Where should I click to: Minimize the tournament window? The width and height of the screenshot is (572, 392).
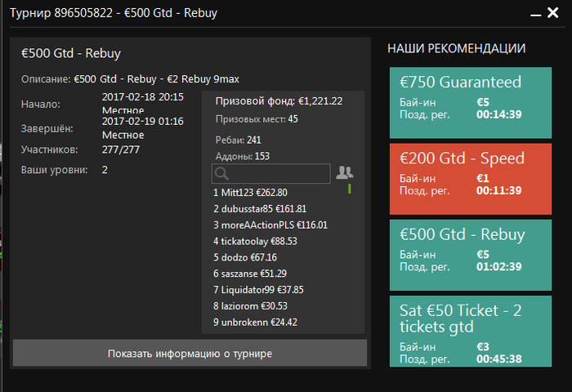(x=534, y=15)
